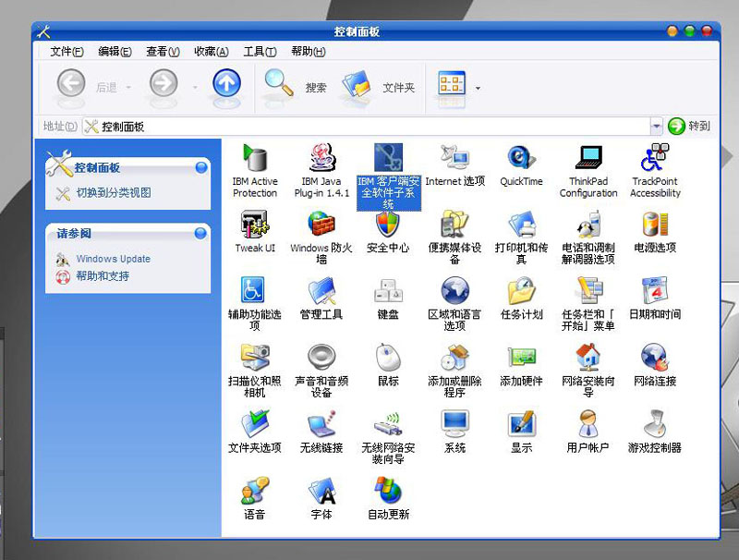
Task: Open 扫描仪和照相机
Action: click(x=255, y=371)
